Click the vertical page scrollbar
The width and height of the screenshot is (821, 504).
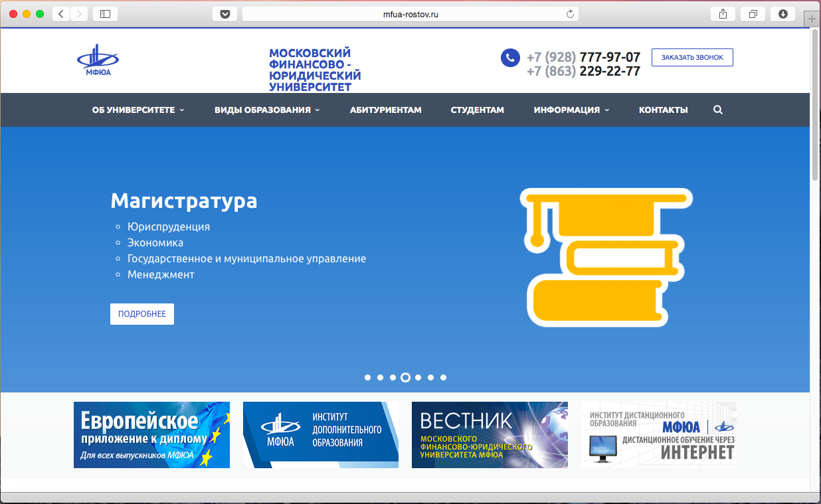click(815, 104)
